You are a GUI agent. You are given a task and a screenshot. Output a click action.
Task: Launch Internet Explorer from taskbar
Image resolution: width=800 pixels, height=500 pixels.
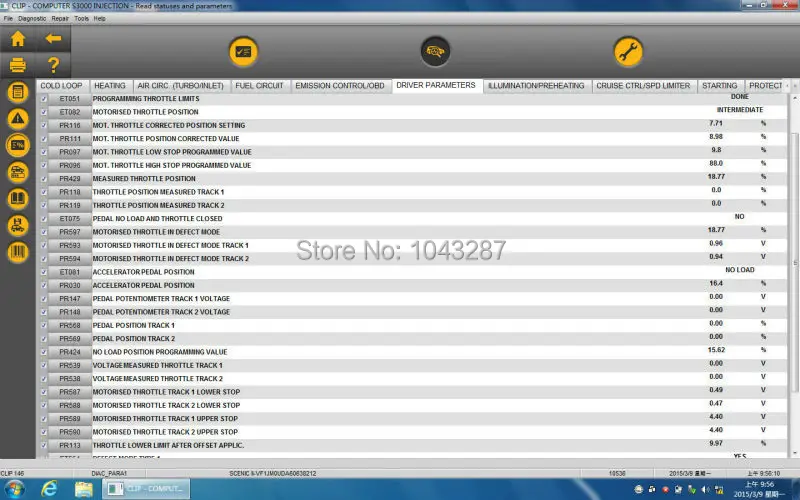49,489
